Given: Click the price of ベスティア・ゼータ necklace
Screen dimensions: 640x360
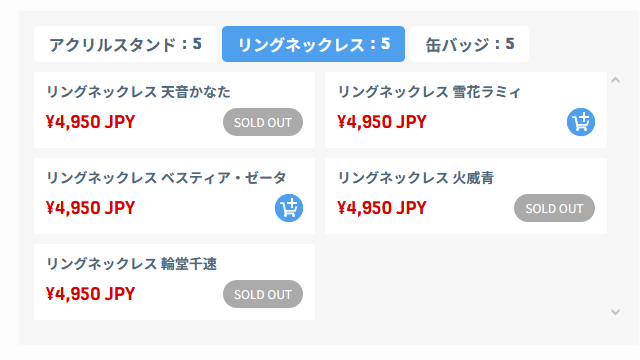Looking at the screenshot, I should (x=91, y=208).
